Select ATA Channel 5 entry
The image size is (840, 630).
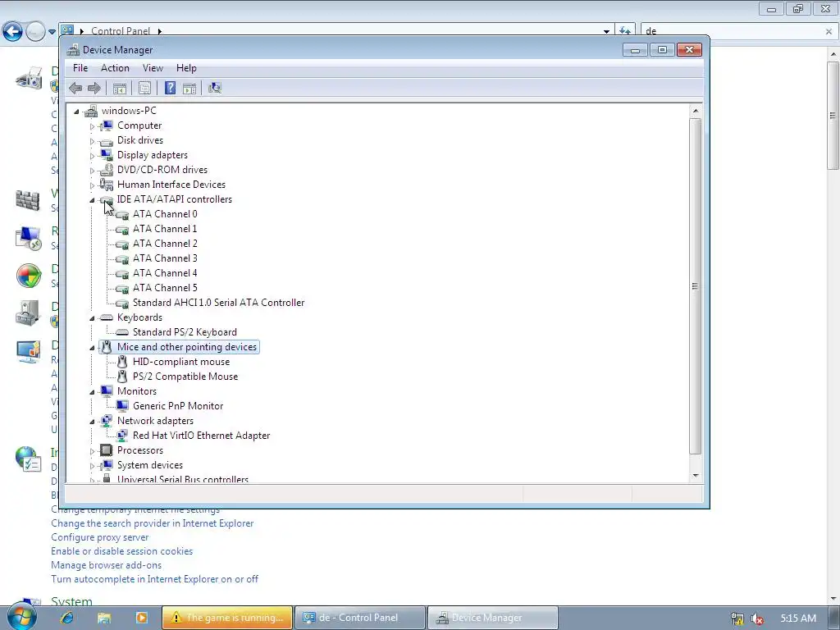click(165, 288)
